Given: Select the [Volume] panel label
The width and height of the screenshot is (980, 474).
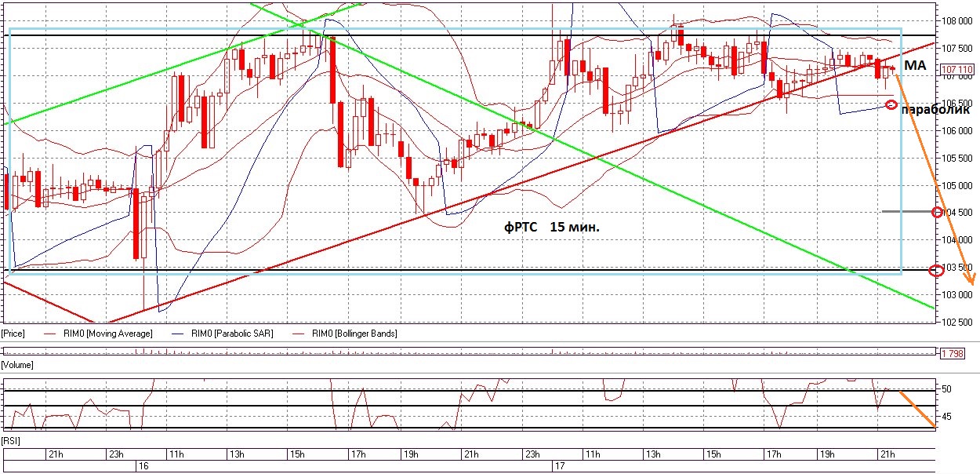Looking at the screenshot, I should (x=17, y=365).
